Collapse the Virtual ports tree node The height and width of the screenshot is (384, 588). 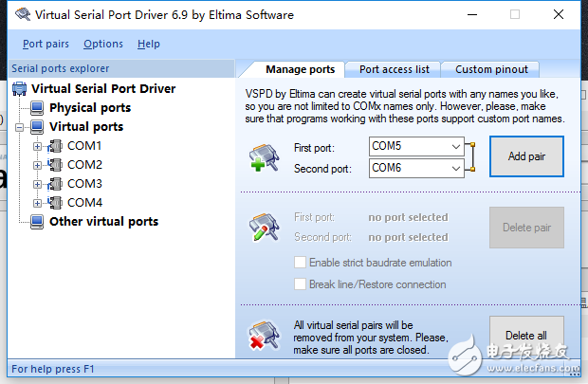click(x=19, y=127)
